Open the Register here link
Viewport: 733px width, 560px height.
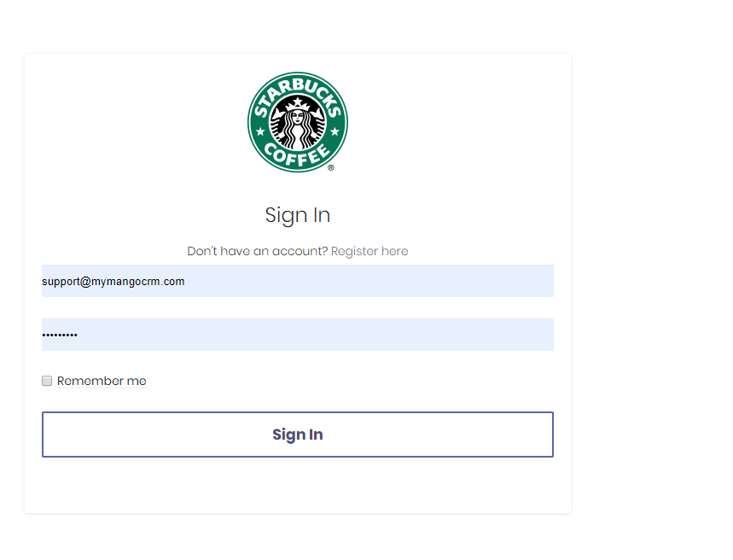(x=369, y=251)
